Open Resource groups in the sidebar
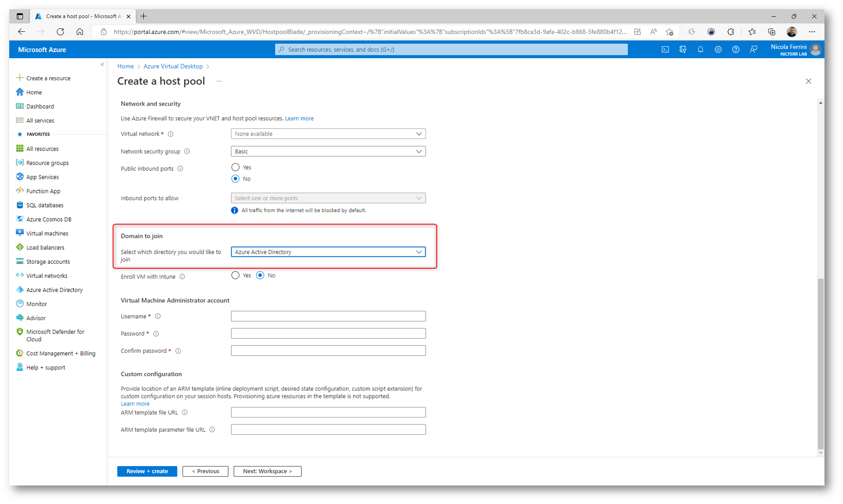This screenshot has height=504, width=843. tap(43, 163)
